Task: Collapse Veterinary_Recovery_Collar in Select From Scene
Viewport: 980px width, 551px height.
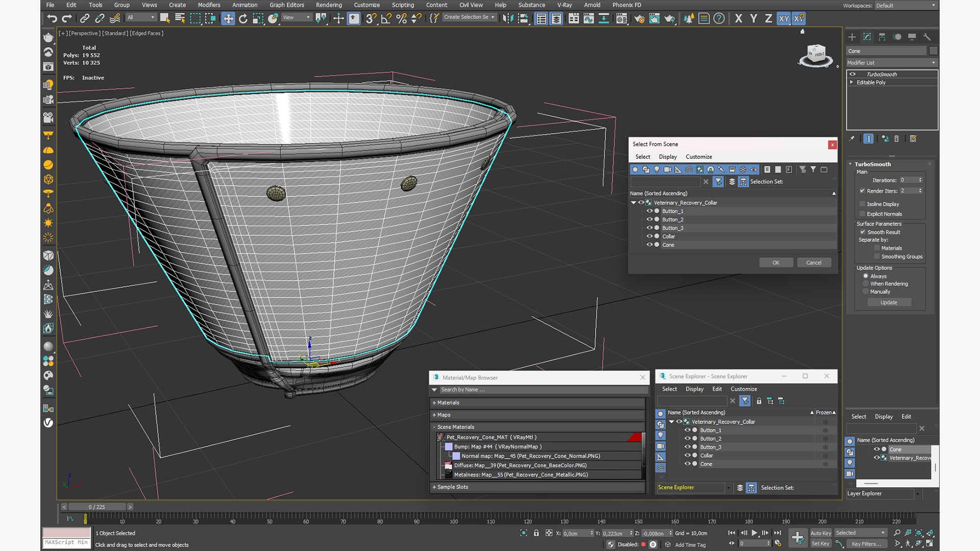Action: [x=633, y=203]
